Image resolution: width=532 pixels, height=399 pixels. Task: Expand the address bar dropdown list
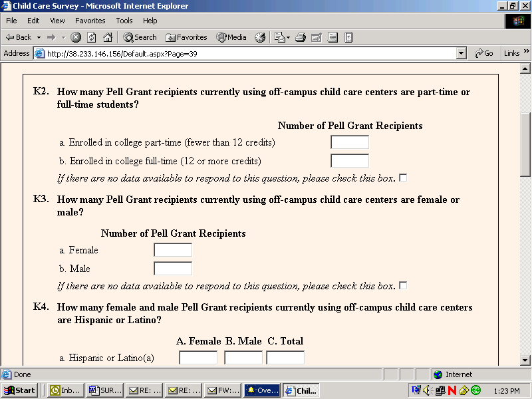(461, 54)
